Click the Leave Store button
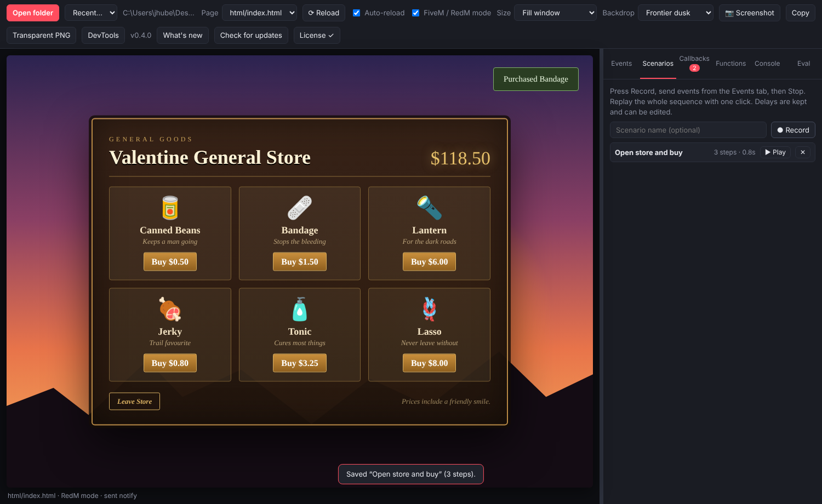This screenshot has height=504, width=822. tap(135, 402)
